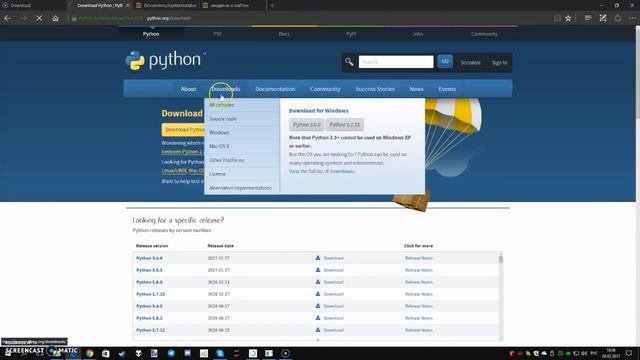
Task: Click the GO search button
Action: click(x=445, y=62)
